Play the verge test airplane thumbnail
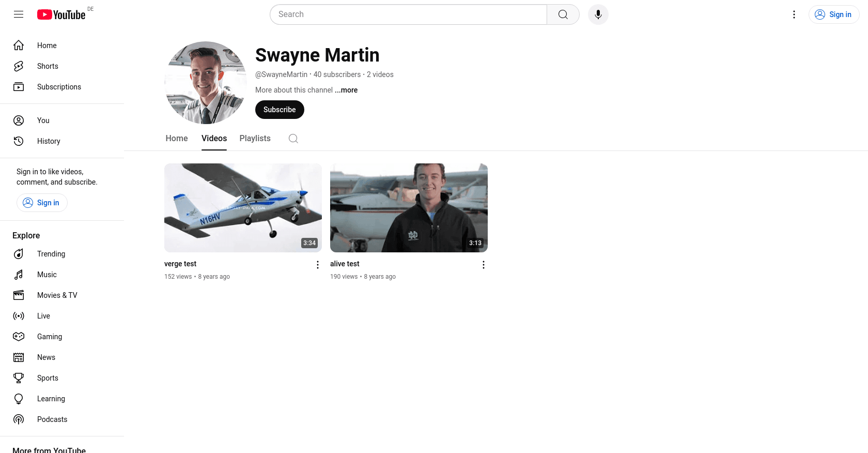This screenshot has height=453, width=868. click(x=243, y=208)
